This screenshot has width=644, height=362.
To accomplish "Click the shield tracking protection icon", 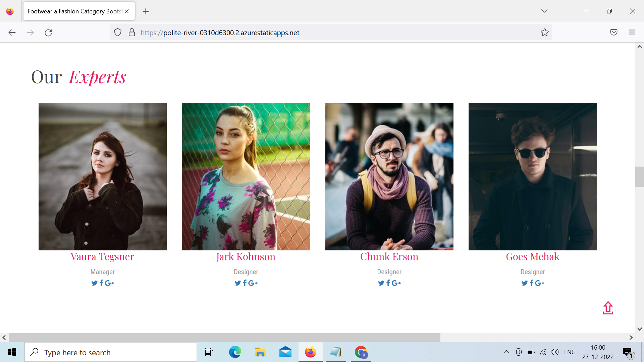I will tap(118, 33).
